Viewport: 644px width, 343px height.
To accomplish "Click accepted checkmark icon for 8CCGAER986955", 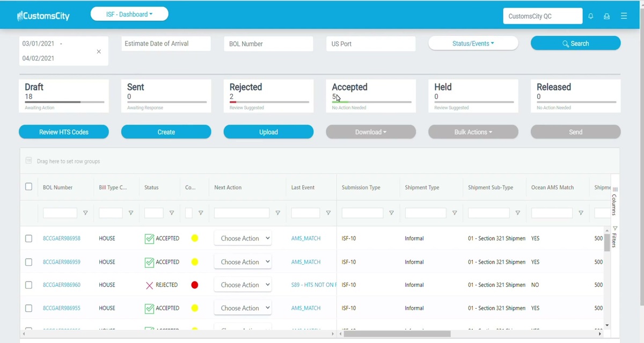I will pos(149,308).
